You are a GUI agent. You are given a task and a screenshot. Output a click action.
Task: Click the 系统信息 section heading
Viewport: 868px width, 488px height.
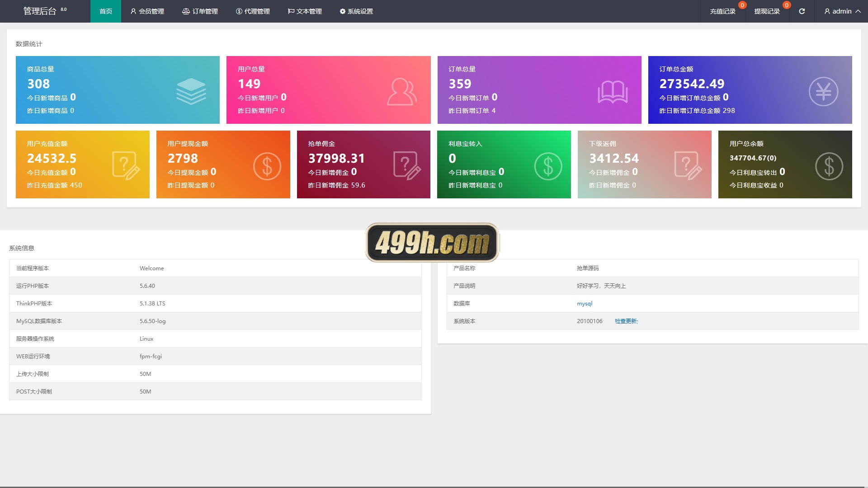click(x=22, y=248)
